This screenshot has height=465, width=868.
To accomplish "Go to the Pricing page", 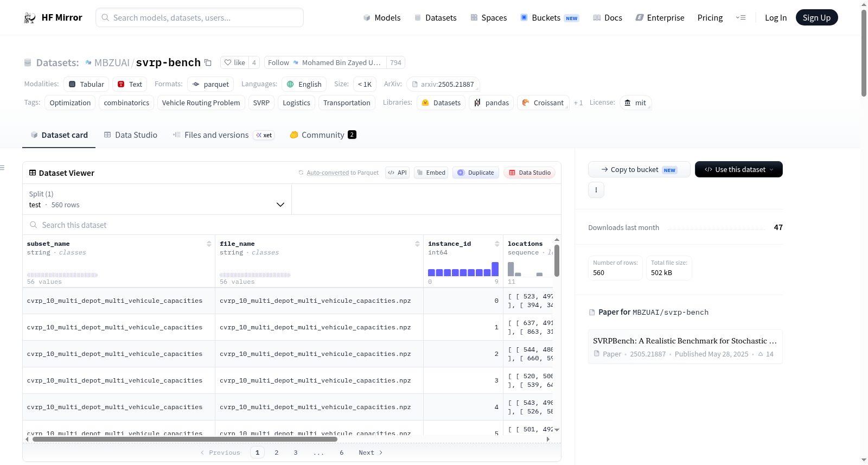I will 710,18.
